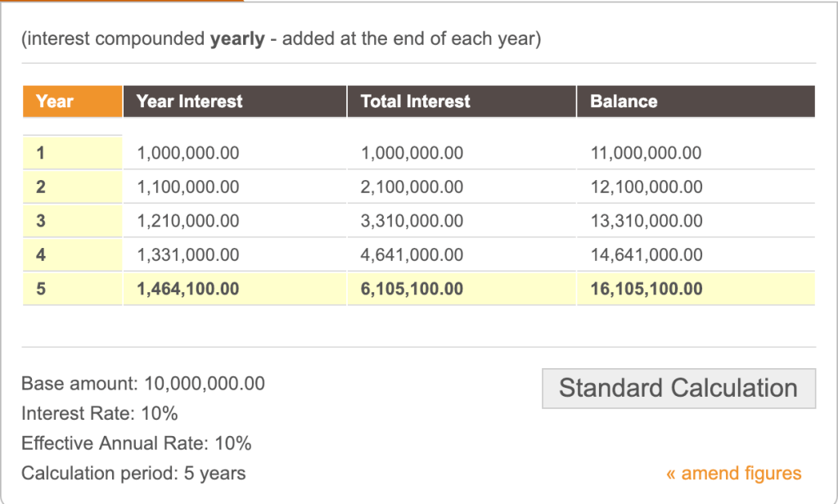
Task: Click the Year Interest column header
Action: [189, 101]
